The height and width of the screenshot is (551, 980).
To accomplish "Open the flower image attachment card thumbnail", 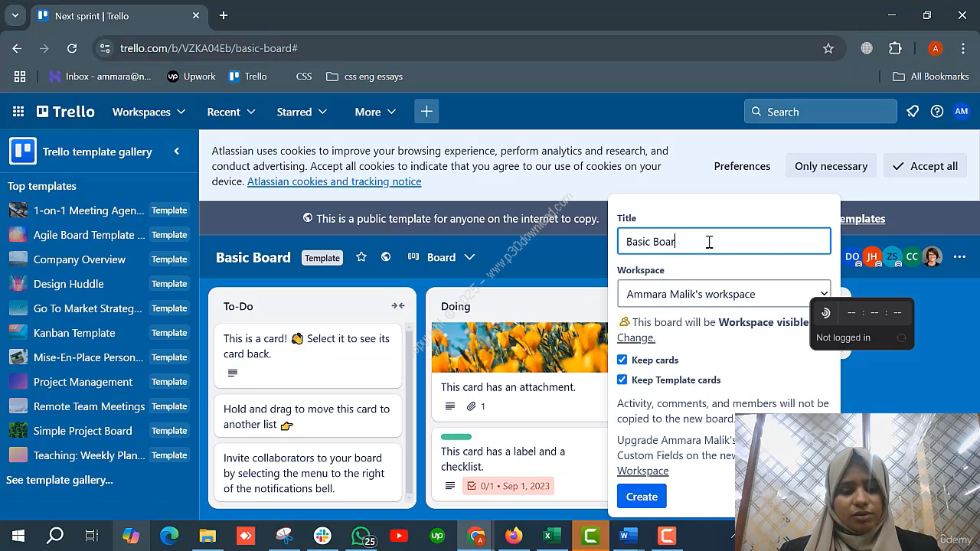I will click(520, 347).
